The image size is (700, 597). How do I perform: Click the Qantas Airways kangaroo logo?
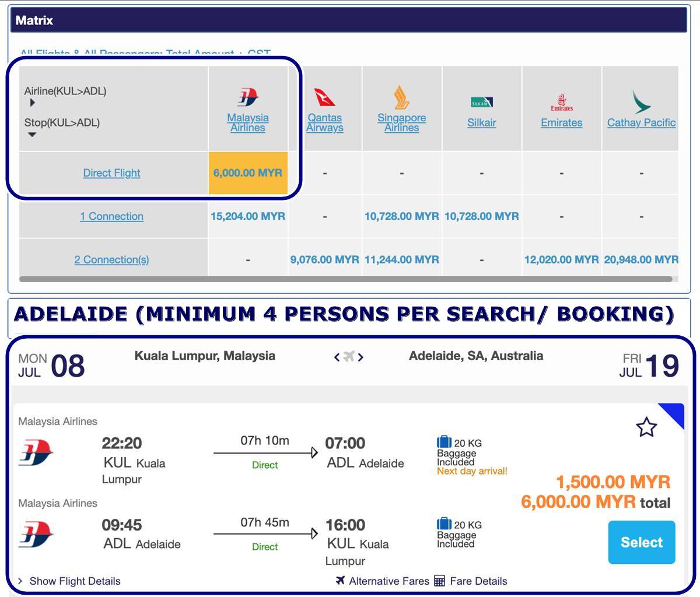[x=324, y=97]
